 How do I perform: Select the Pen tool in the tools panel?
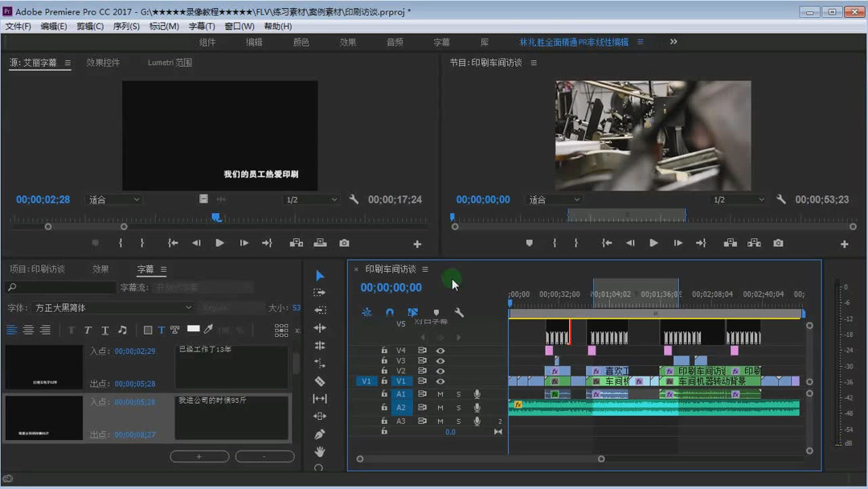click(x=320, y=434)
